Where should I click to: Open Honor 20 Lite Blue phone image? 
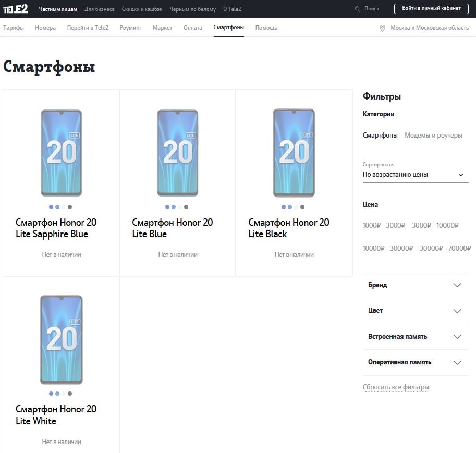(178, 153)
